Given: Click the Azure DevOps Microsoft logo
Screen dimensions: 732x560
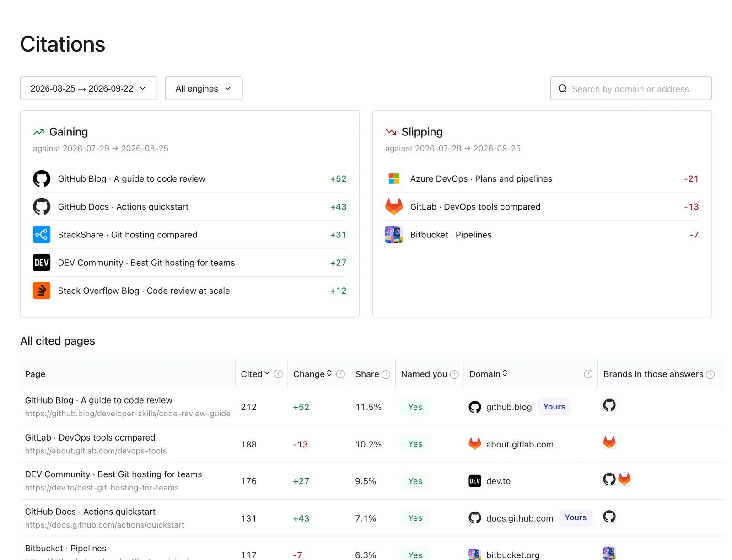Looking at the screenshot, I should [x=394, y=179].
